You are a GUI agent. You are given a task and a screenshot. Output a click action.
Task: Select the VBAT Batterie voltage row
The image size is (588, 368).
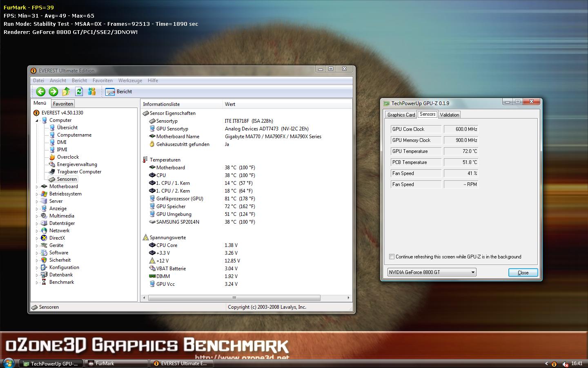(247, 269)
